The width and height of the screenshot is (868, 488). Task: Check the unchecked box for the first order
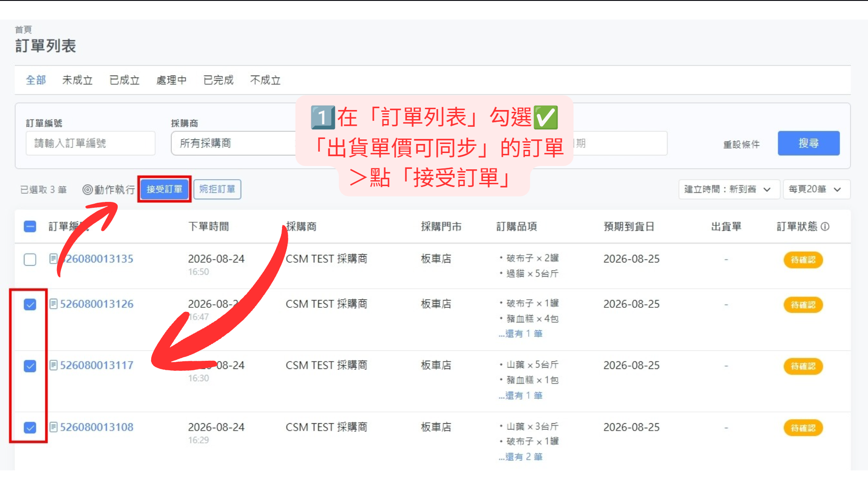[30, 259]
